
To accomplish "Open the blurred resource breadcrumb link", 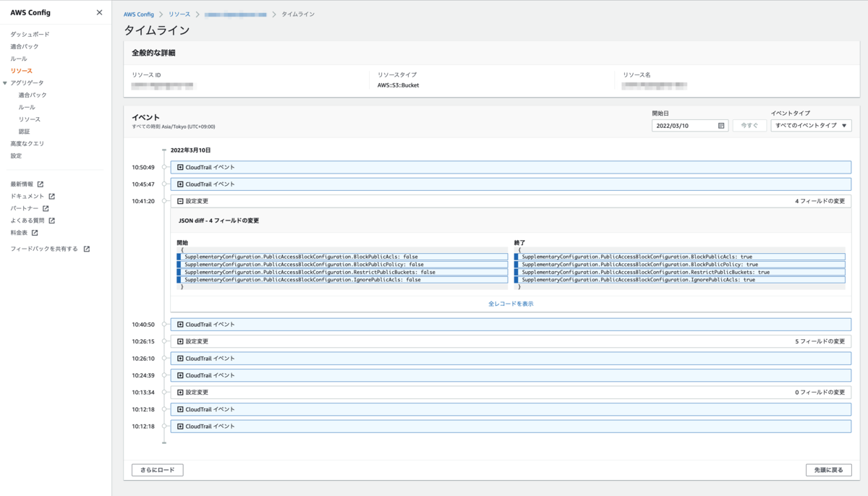I will click(236, 14).
